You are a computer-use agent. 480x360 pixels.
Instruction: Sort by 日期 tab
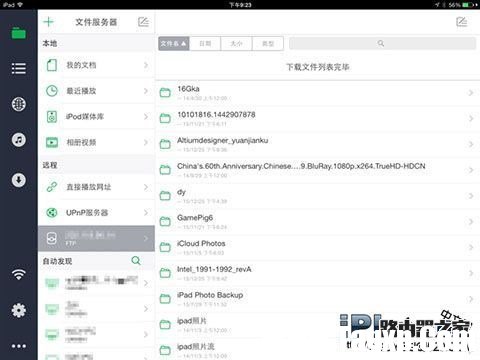[205, 44]
